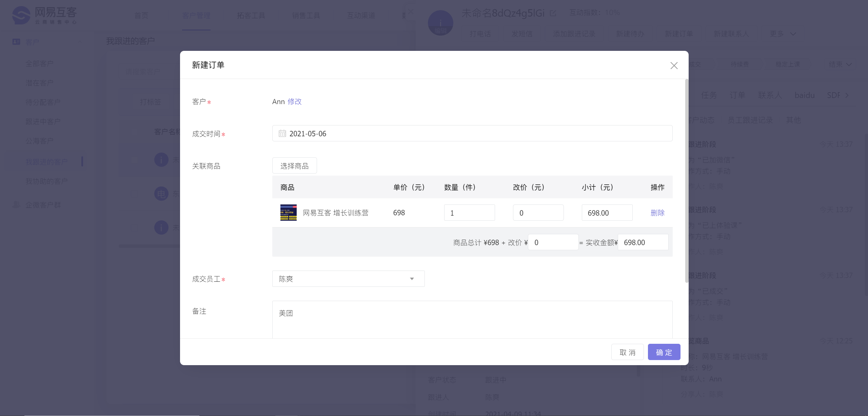This screenshot has width=868, height=416.
Task: Click the 取消 button
Action: tap(627, 352)
